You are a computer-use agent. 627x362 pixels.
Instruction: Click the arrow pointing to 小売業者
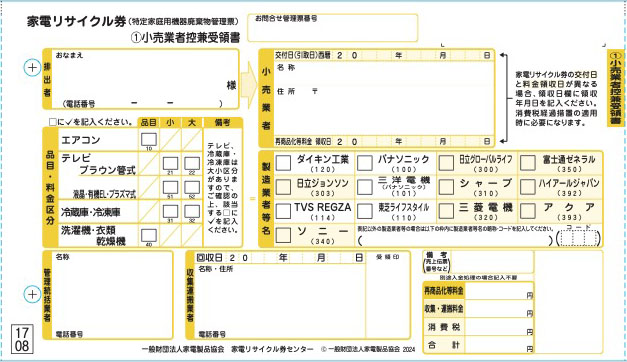[x=249, y=85]
